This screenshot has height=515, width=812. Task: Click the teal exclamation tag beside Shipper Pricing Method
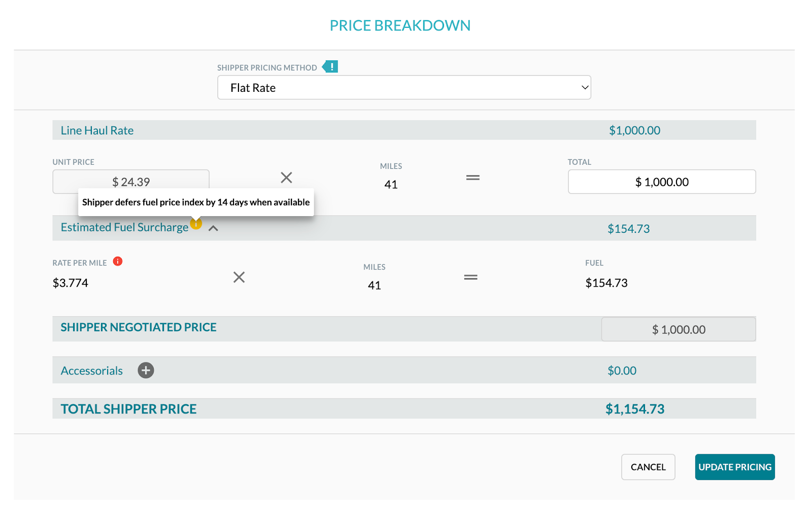[330, 66]
